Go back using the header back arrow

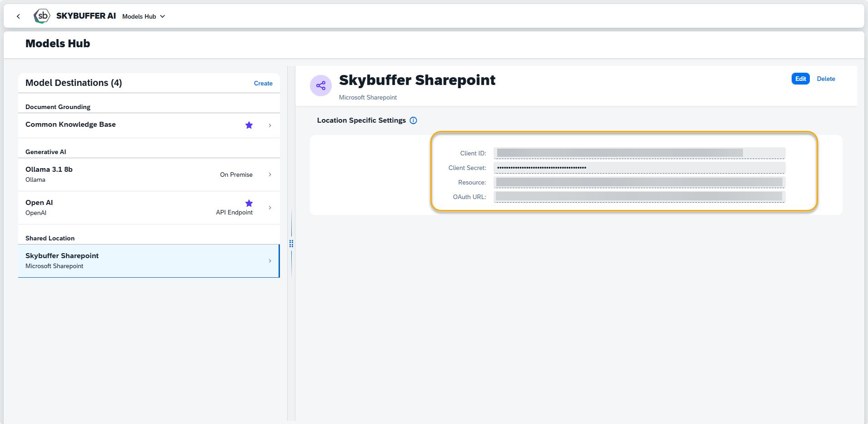[18, 16]
